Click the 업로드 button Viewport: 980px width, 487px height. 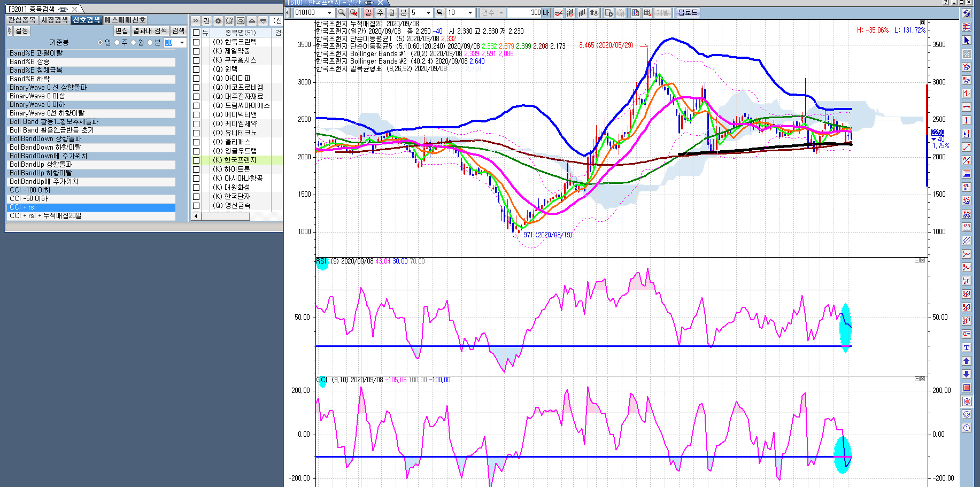pyautogui.click(x=688, y=12)
